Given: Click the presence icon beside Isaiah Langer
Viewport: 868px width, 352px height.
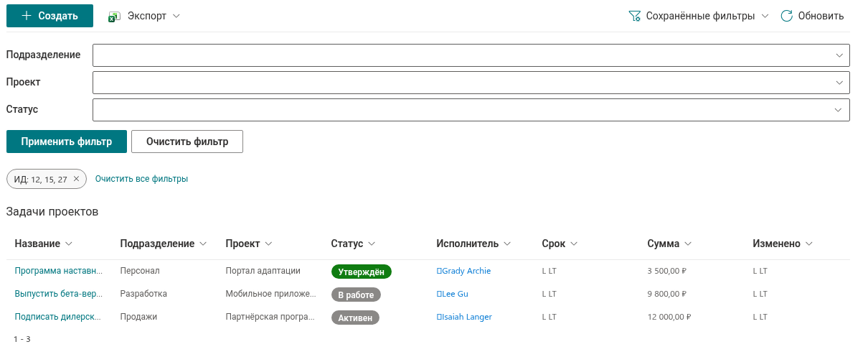Looking at the screenshot, I should point(438,317).
